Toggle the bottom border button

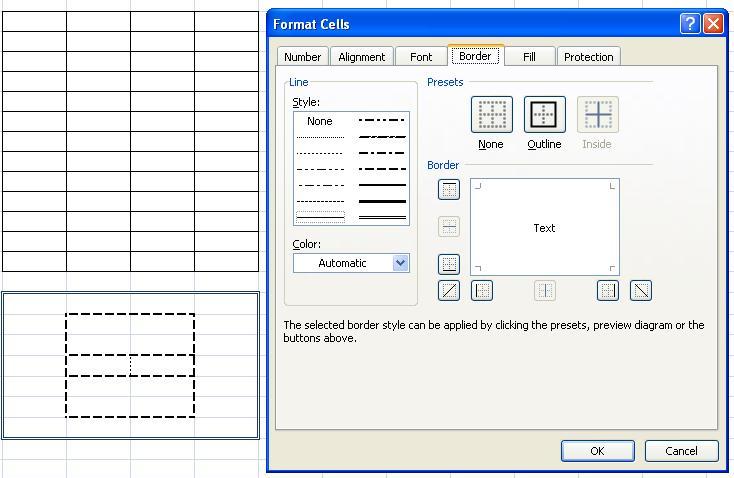pyautogui.click(x=449, y=264)
